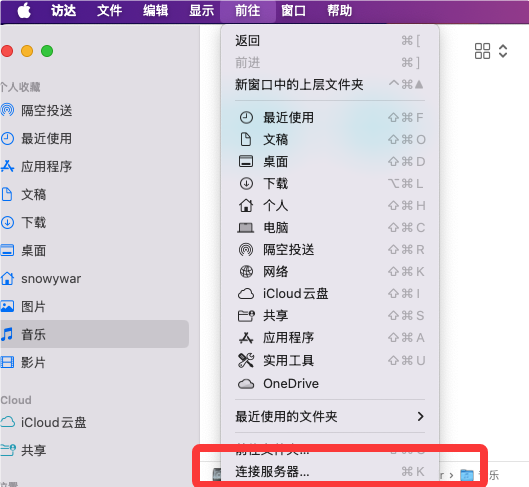The image size is (529, 487).
Task: Select iCloud云盘 in the sidebar
Action: coord(94,422)
